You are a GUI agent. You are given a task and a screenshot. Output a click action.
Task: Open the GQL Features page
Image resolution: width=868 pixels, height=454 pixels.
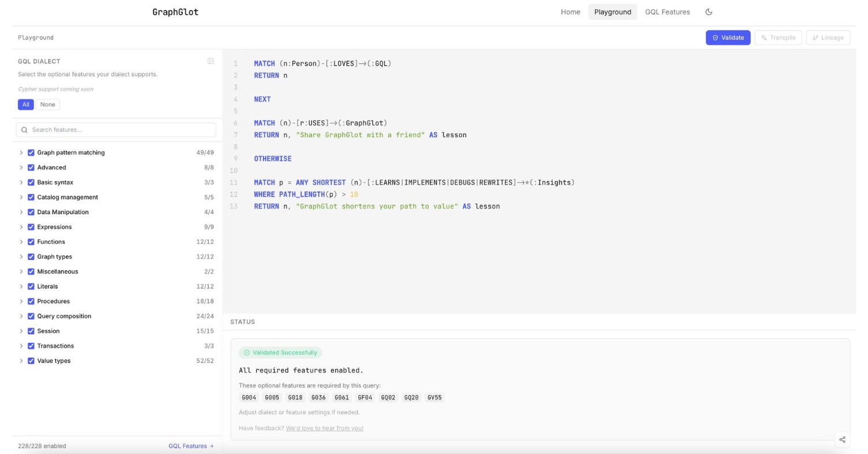pos(668,12)
